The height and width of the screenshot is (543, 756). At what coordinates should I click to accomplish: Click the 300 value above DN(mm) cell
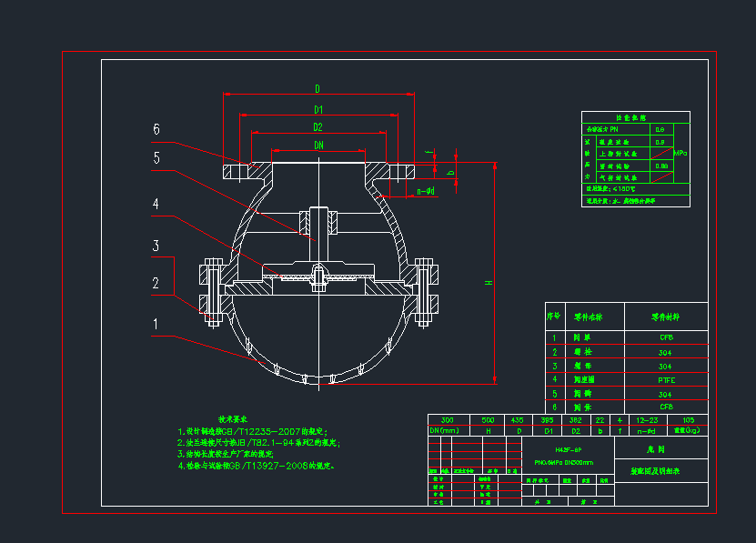pyautogui.click(x=447, y=419)
